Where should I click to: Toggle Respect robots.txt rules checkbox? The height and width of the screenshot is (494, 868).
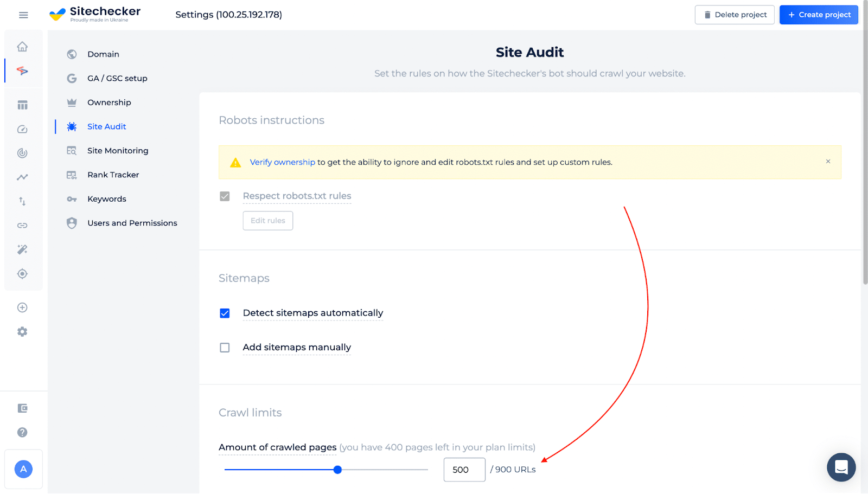pos(225,196)
